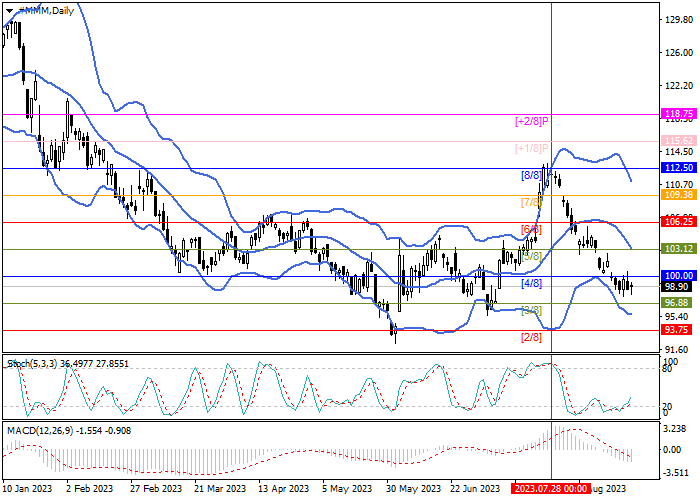Click the 126.00 price scale value
Screen dimensions: 700x500
point(679,53)
